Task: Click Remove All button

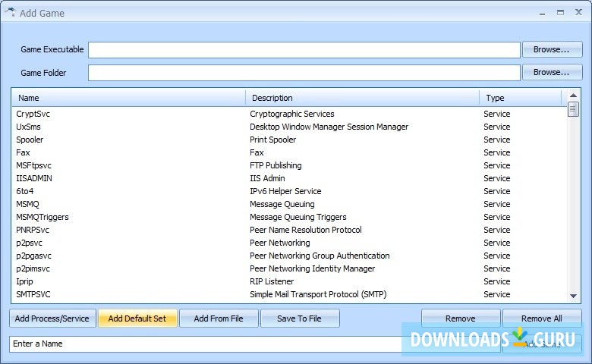Action: pyautogui.click(x=542, y=318)
